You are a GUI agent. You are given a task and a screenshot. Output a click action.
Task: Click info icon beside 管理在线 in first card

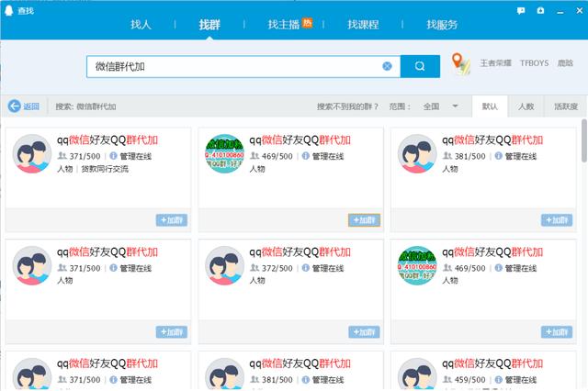point(114,156)
